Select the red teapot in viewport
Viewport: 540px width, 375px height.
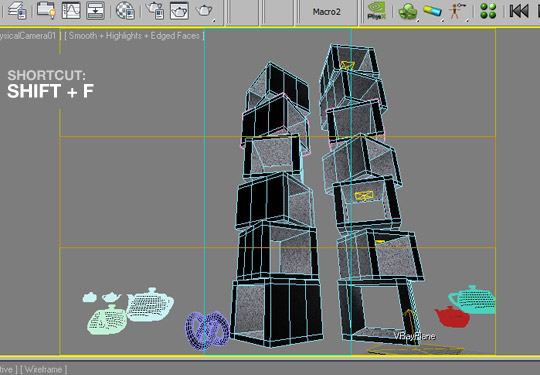pyautogui.click(x=452, y=317)
